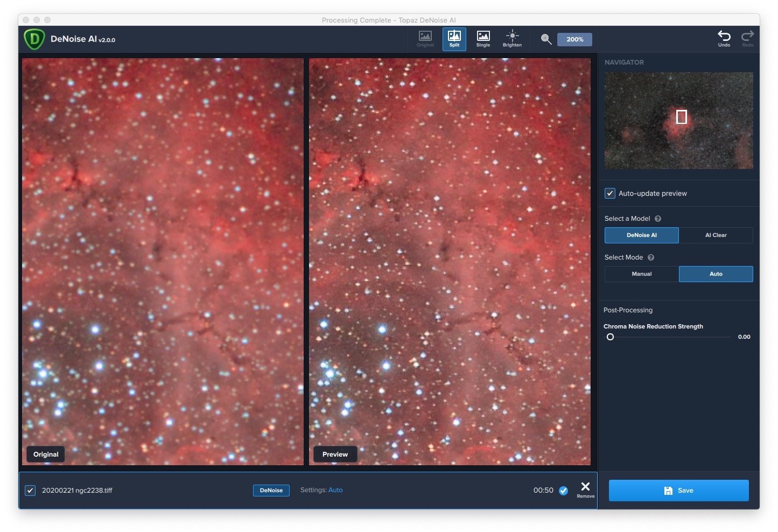Switch to Single view mode
This screenshot has width=778, height=532.
pyautogui.click(x=483, y=39)
